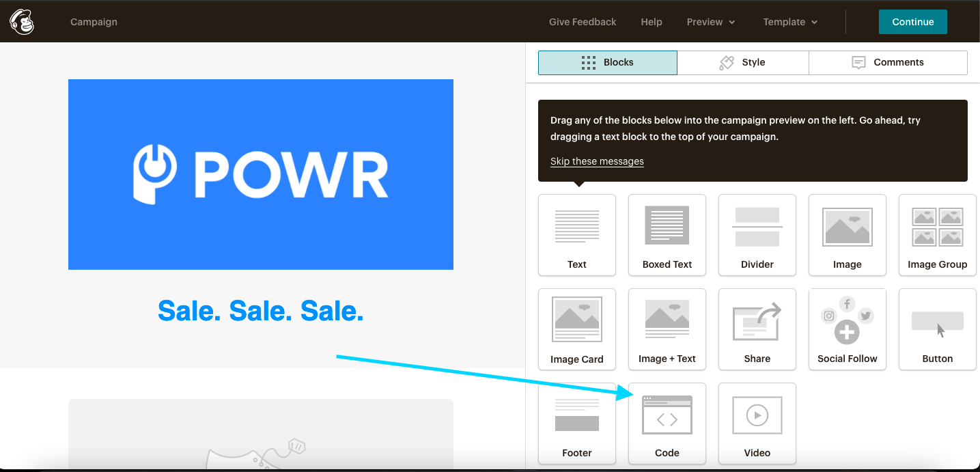980x472 pixels.
Task: Expand the Template dropdown menu
Action: pos(790,22)
